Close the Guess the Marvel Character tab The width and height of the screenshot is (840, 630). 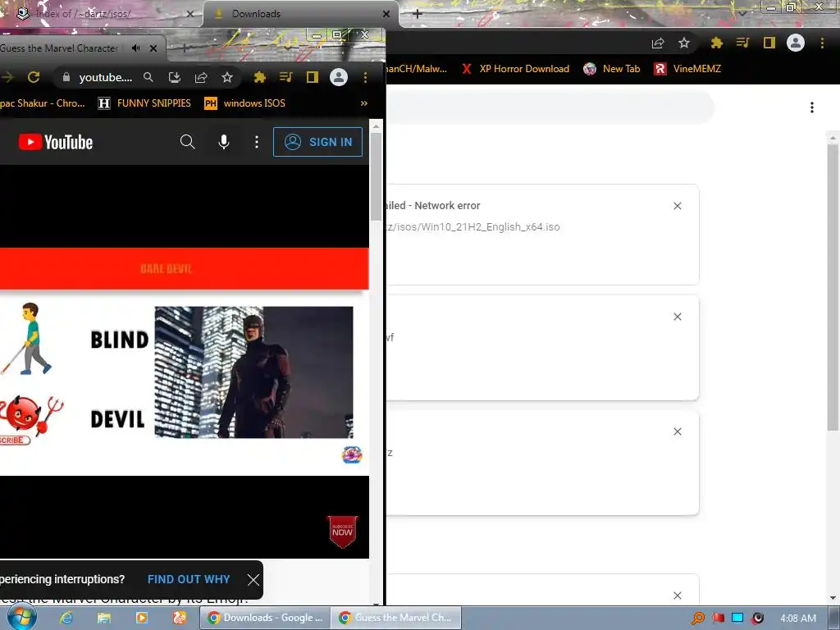[x=153, y=48]
